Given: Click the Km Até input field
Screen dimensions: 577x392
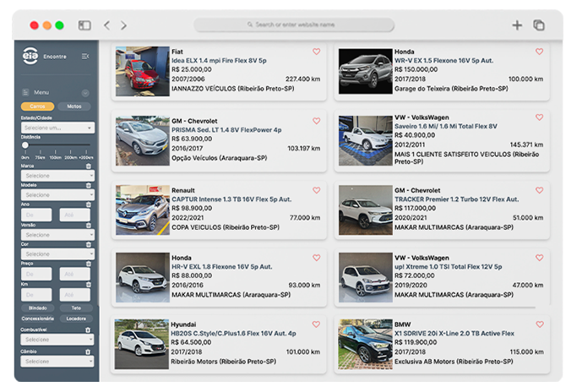Looking at the screenshot, I should pos(74,295).
